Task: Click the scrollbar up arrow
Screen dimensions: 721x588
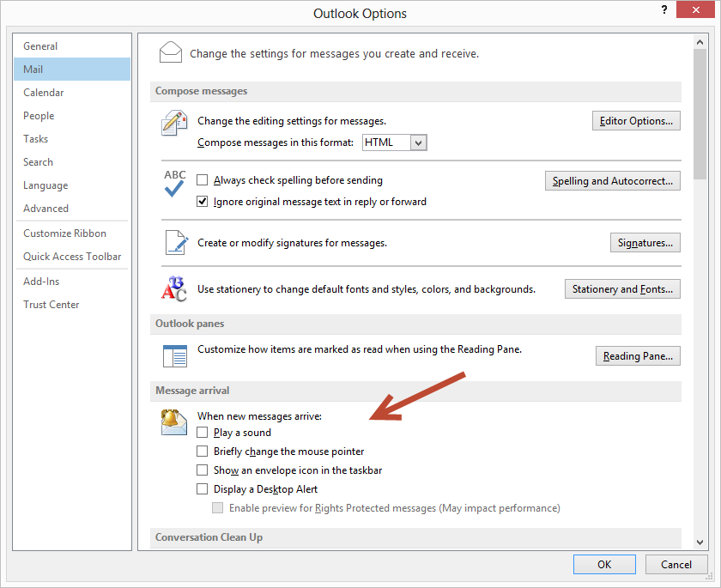Action: pyautogui.click(x=700, y=41)
